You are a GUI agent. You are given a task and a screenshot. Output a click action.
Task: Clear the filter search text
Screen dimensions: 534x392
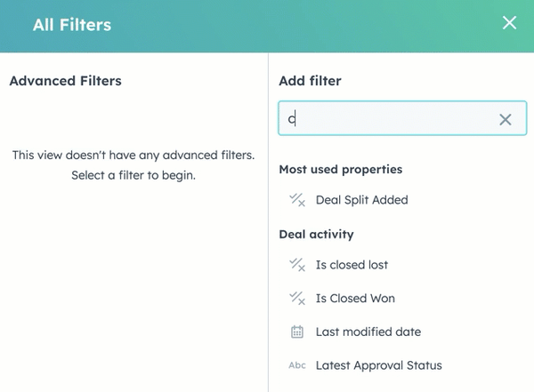506,119
